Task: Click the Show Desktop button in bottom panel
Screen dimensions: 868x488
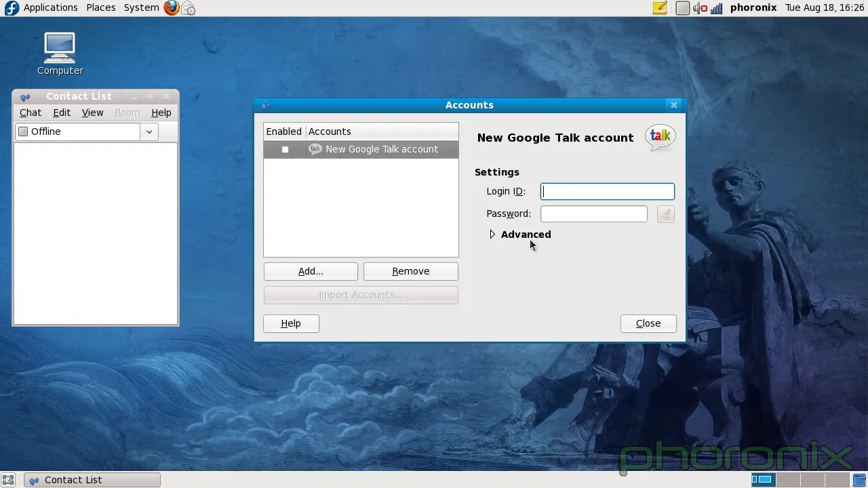Action: pos(9,480)
